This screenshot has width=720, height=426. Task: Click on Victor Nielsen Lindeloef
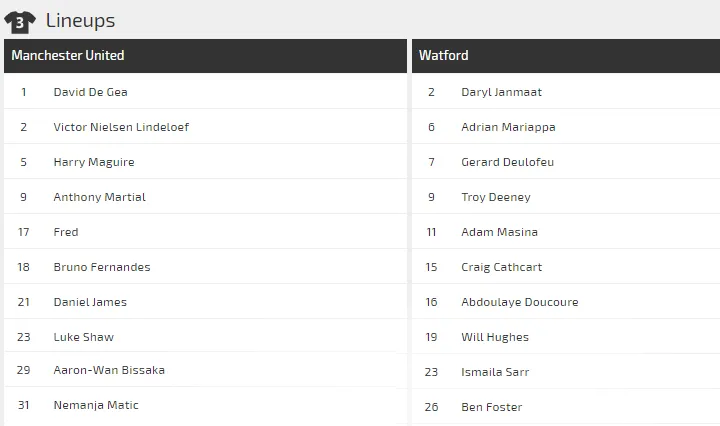pyautogui.click(x=121, y=127)
